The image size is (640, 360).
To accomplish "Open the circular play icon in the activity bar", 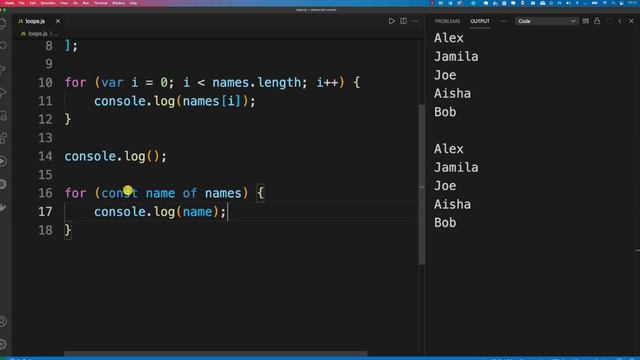I will tap(3, 161).
